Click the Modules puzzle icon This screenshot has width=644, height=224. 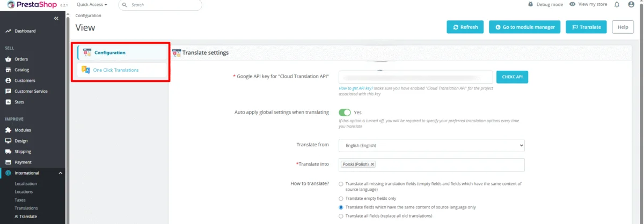point(8,130)
